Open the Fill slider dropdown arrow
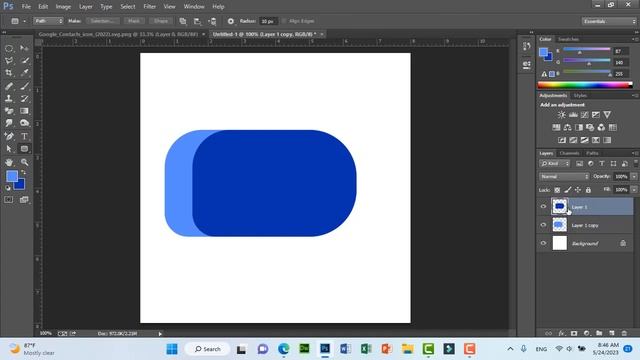 (634, 190)
